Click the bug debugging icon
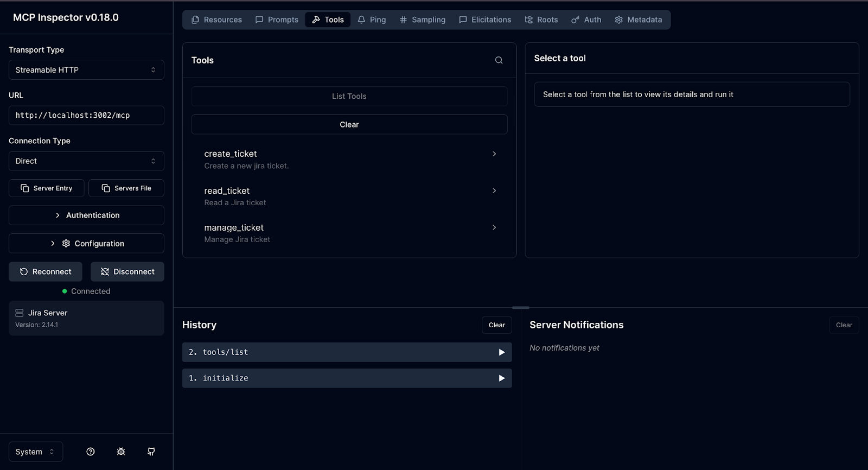This screenshot has height=470, width=868. click(x=121, y=452)
